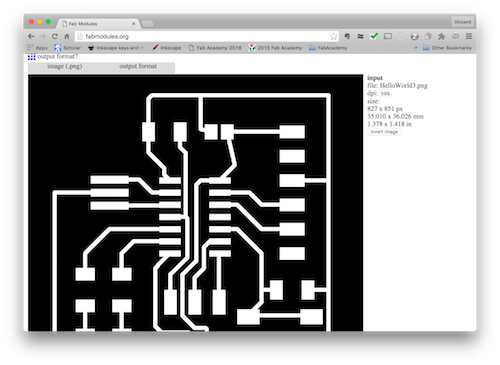Click the Vincent profile button
Viewport: 500px width, 365px height.
pos(463,22)
